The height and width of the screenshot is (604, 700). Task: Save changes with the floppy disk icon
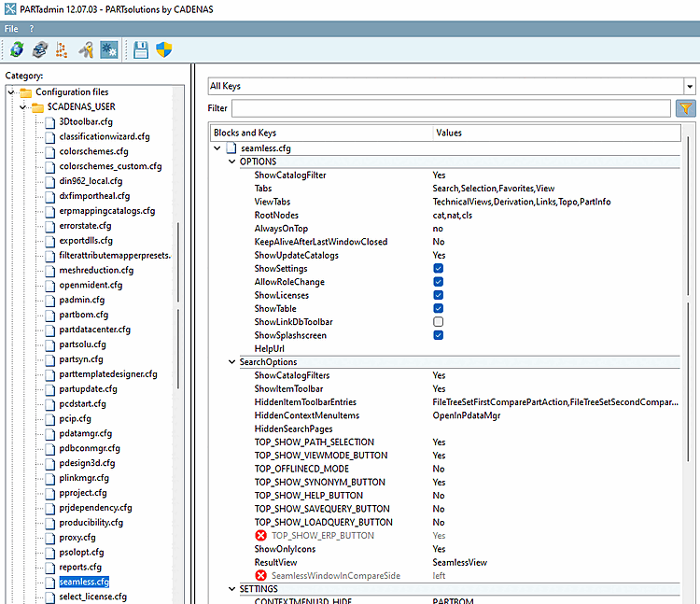point(141,50)
